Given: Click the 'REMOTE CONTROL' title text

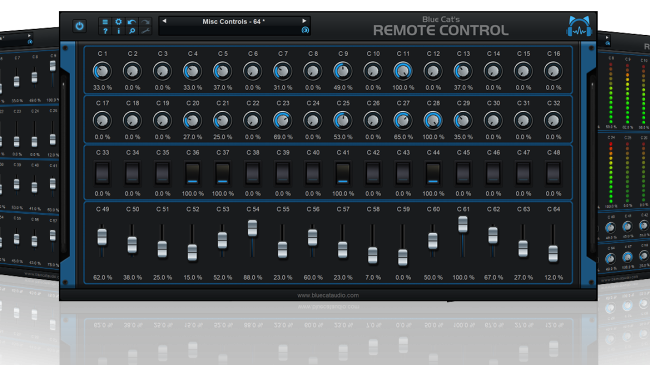Looking at the screenshot, I should tap(440, 30).
